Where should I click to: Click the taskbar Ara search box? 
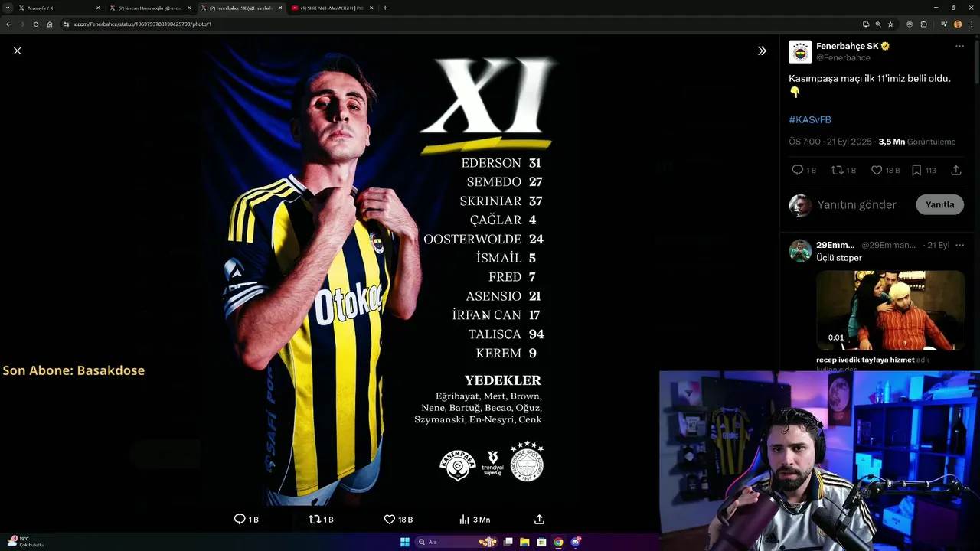(457, 542)
